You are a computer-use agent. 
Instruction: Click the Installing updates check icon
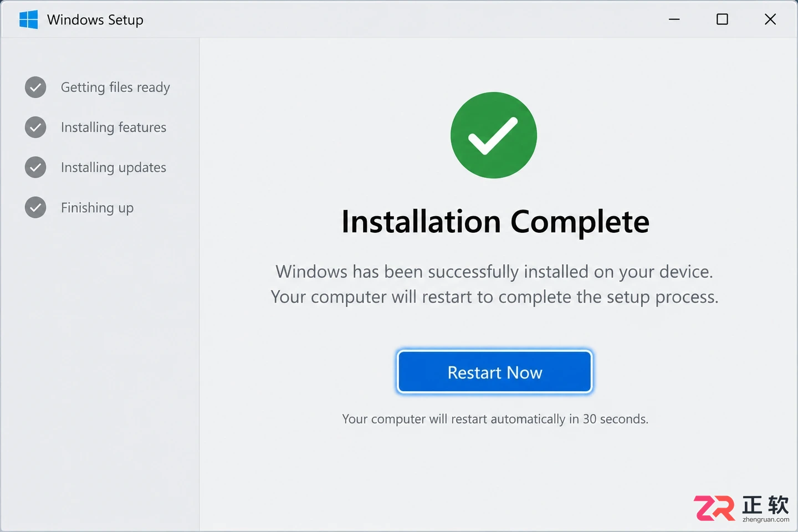(x=35, y=167)
